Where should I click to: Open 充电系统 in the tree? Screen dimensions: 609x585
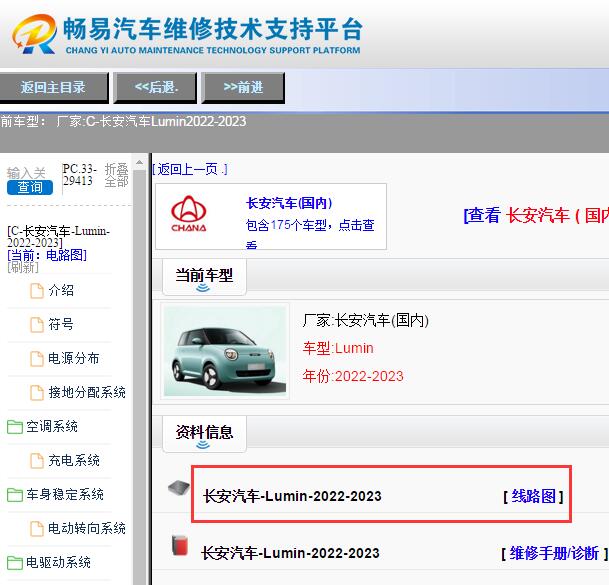tap(74, 460)
